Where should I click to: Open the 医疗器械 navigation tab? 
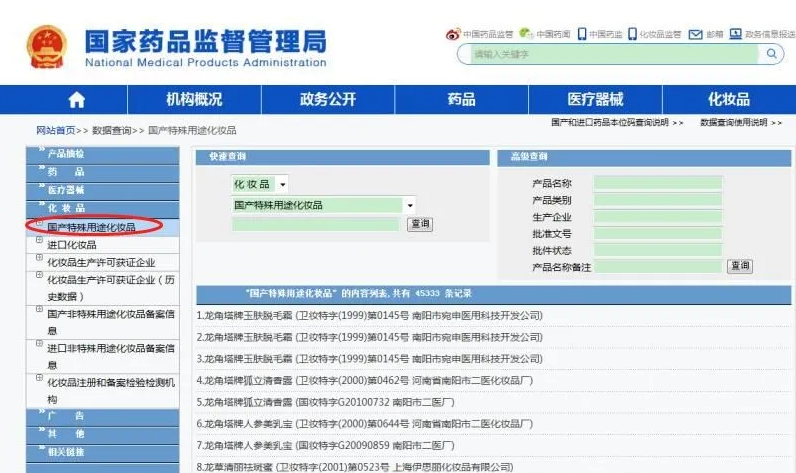(x=595, y=99)
